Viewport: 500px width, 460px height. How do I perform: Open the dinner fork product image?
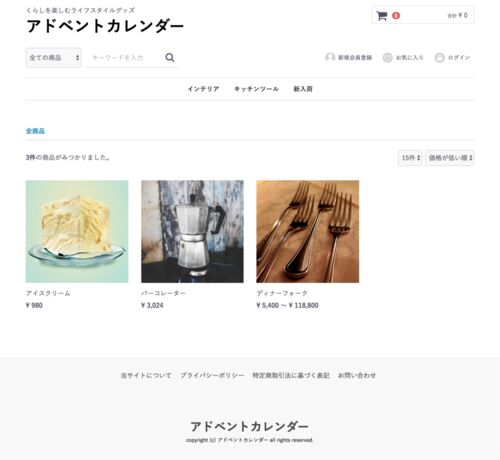coord(308,232)
